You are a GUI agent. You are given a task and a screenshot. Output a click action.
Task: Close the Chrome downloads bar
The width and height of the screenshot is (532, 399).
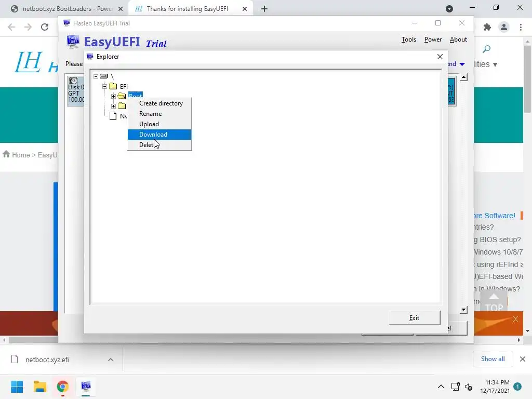click(523, 359)
